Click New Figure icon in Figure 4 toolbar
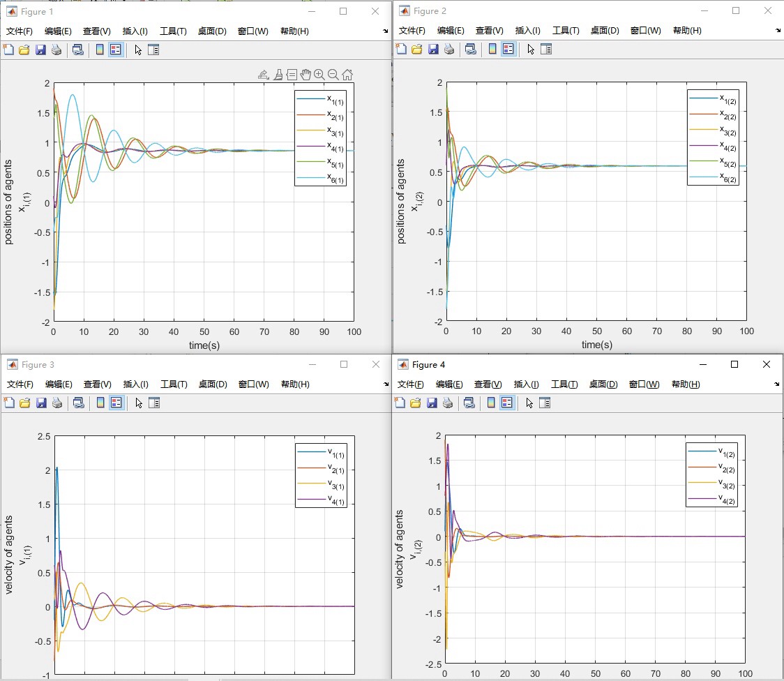The image size is (784, 681). 400,403
